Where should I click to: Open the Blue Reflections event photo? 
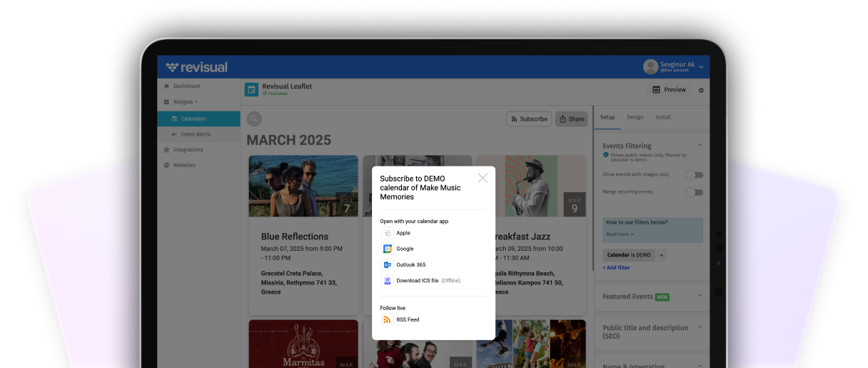click(x=303, y=186)
